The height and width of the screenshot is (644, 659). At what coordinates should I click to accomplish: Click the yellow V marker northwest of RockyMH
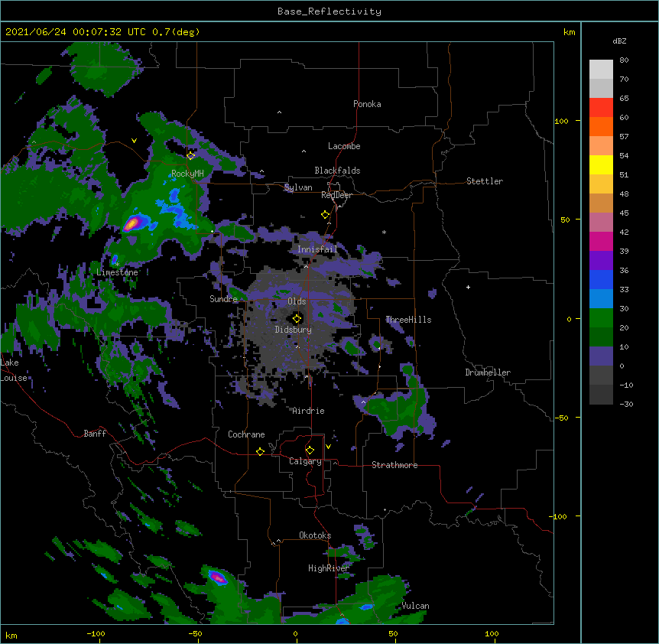point(134,141)
